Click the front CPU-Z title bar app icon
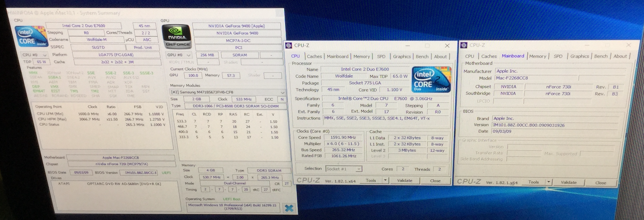 click(289, 45)
